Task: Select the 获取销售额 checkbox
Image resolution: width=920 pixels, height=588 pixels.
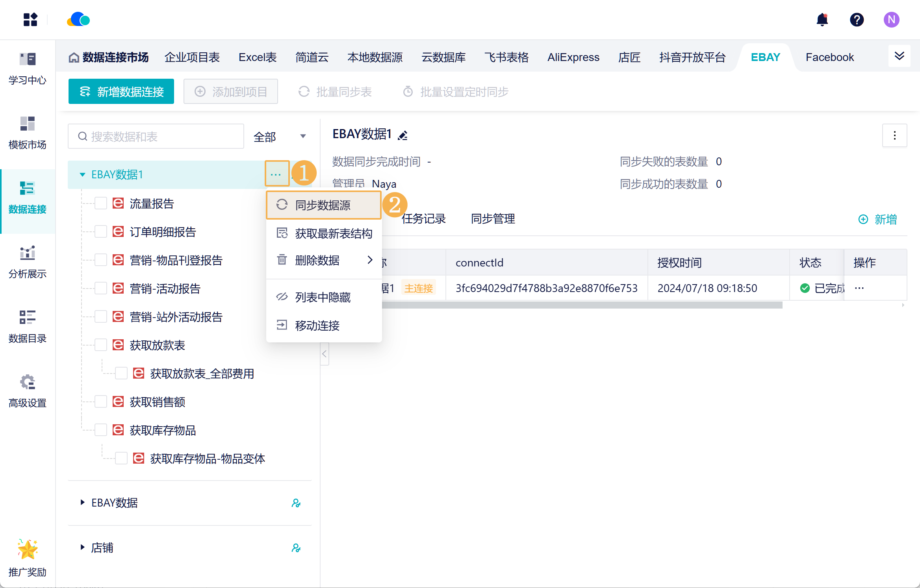Action: (101, 402)
